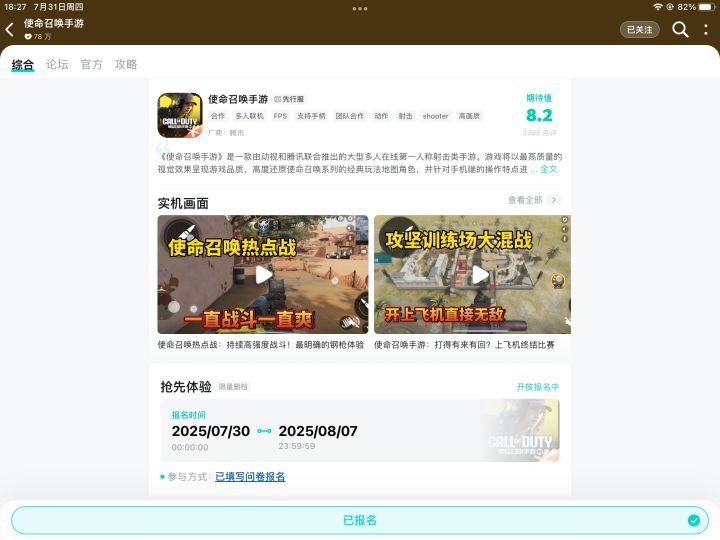
Task: Select the 动作 tag
Action: (381, 116)
